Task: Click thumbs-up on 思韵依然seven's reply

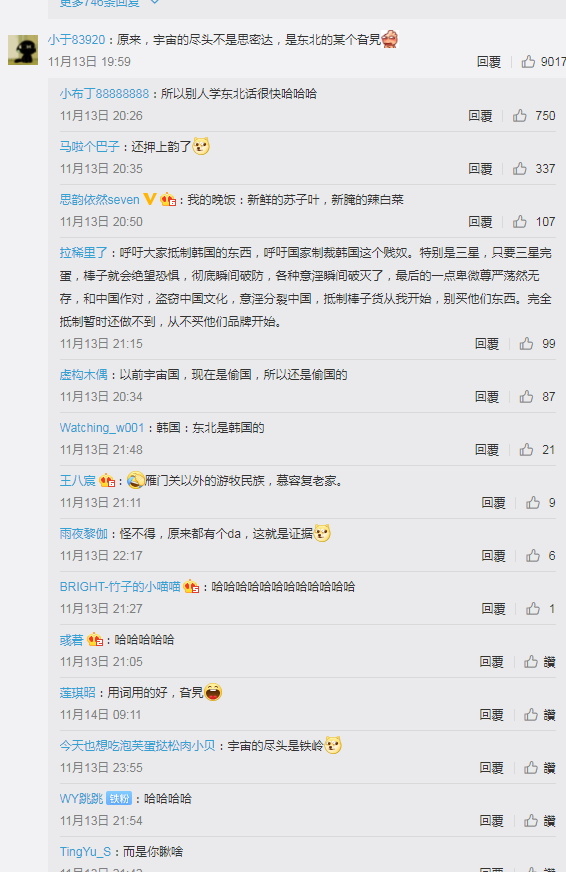Action: click(520, 222)
